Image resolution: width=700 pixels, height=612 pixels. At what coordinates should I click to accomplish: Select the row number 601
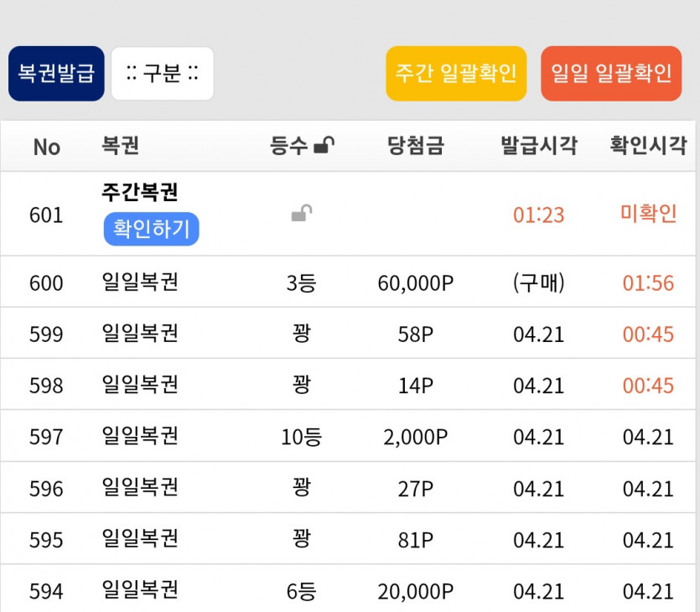[46, 215]
